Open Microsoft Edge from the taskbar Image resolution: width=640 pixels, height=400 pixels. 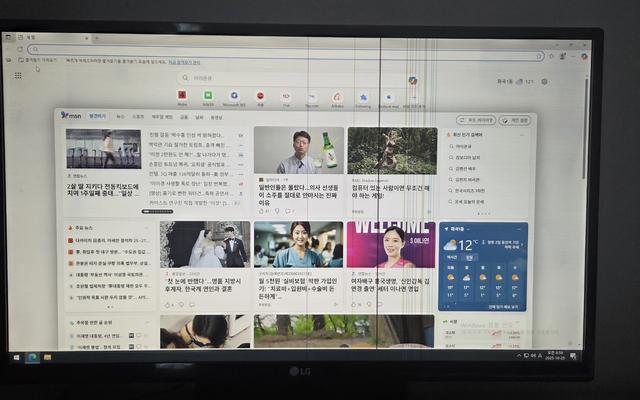pos(32,358)
